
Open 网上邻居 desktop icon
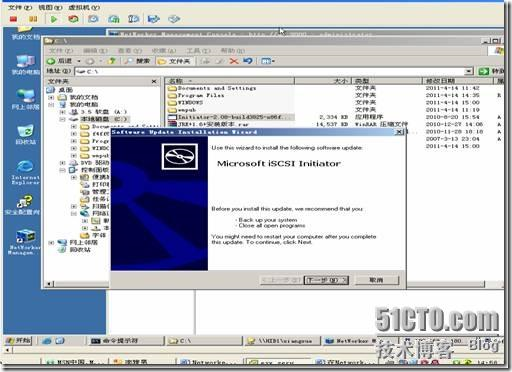click(25, 100)
